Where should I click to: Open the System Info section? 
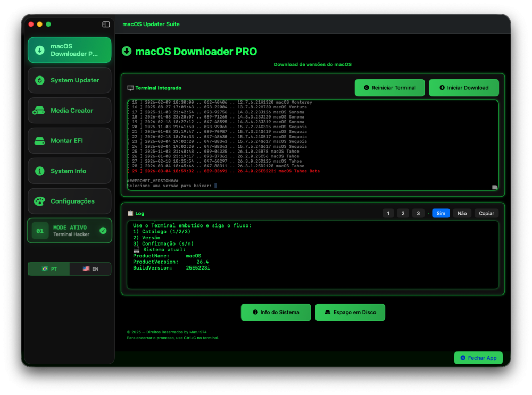pos(70,171)
